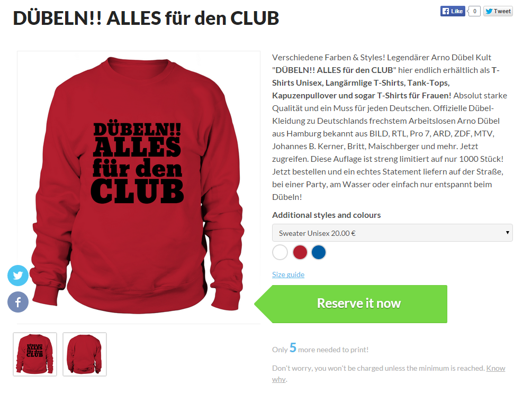This screenshot has height=403, width=532.
Task: Click the large red sweater product image
Action: 139,187
